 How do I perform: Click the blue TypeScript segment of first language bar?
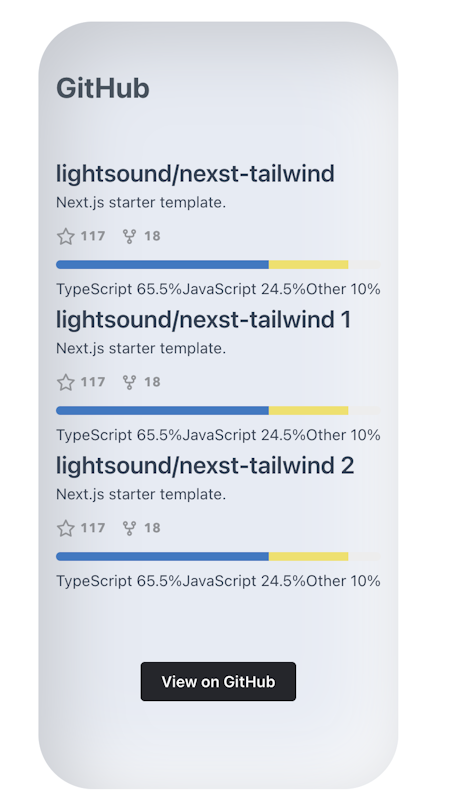pos(163,264)
